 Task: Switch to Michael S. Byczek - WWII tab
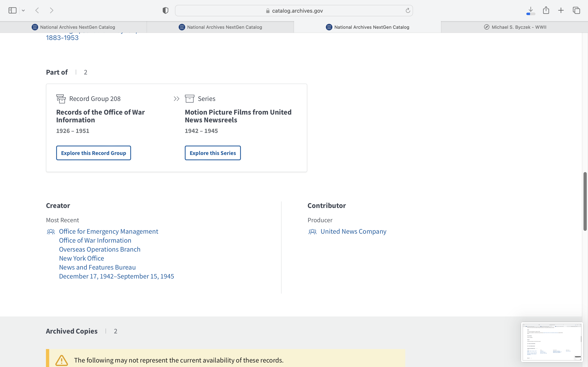click(x=515, y=27)
